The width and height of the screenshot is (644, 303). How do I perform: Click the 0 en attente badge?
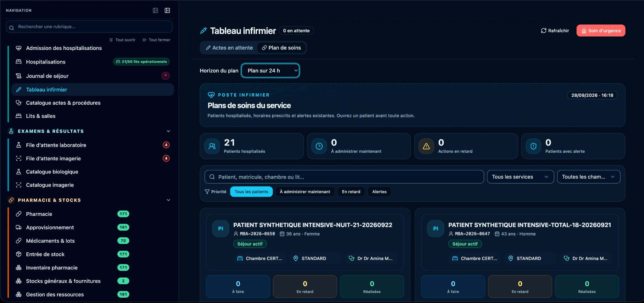296,30
